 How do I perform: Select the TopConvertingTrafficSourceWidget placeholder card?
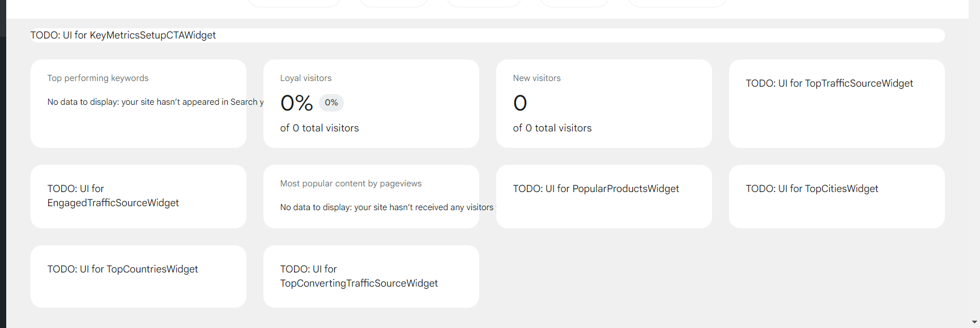(371, 276)
